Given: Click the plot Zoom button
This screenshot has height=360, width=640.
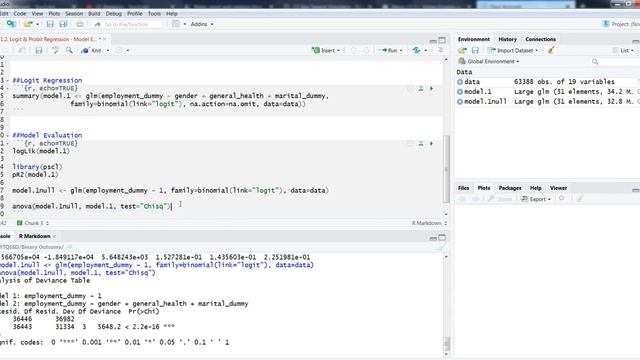Looking at the screenshot, I should point(500,199).
